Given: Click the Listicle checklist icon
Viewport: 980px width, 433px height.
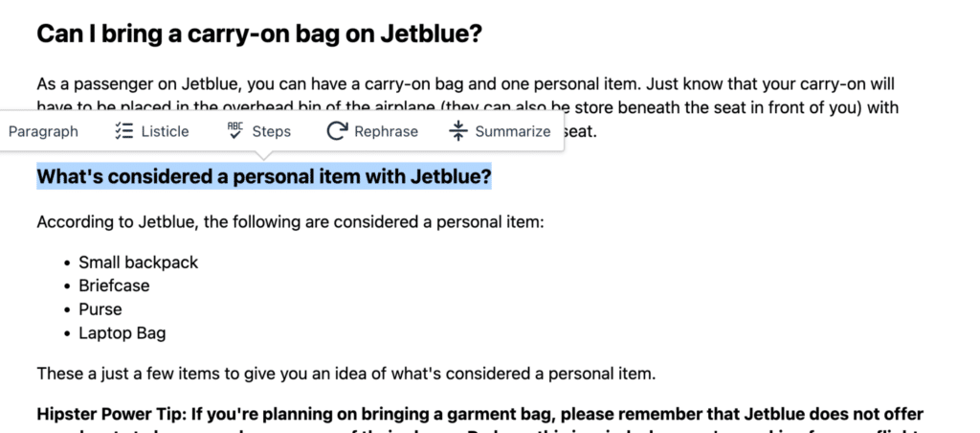Looking at the screenshot, I should coord(124,131).
